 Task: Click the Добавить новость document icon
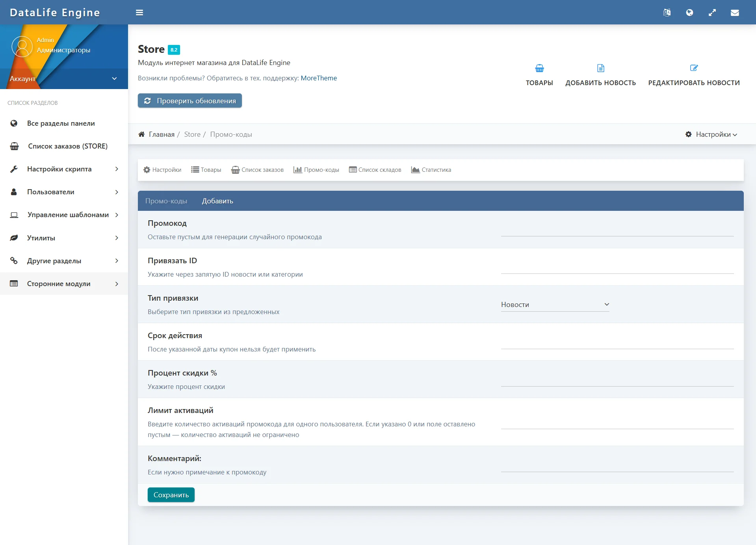600,69
